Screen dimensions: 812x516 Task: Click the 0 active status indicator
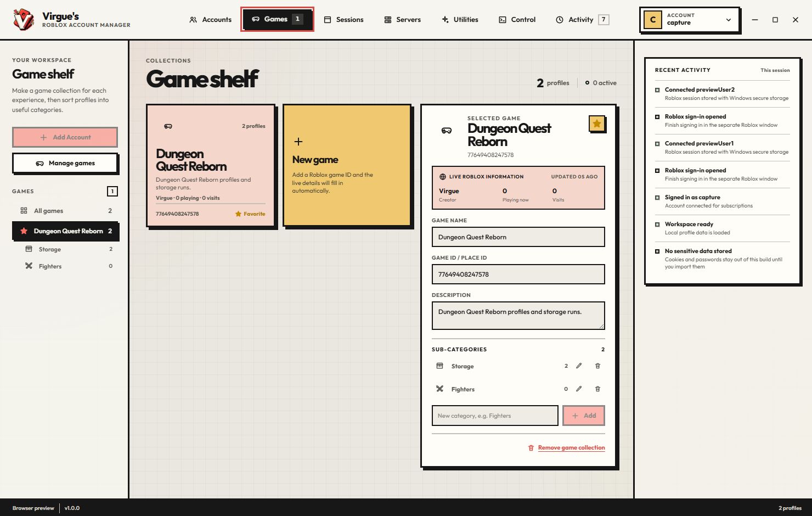coord(601,83)
